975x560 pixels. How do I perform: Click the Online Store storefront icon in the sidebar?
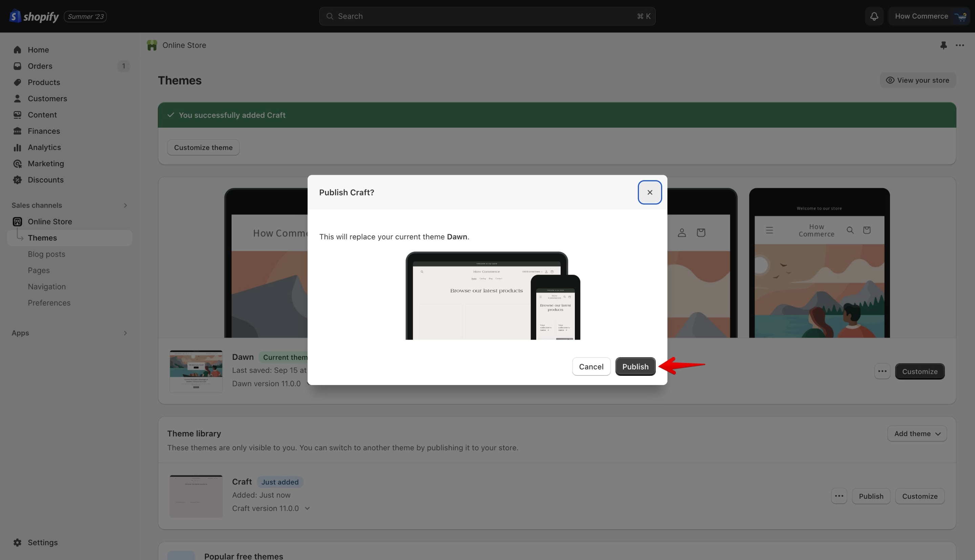coord(17,221)
